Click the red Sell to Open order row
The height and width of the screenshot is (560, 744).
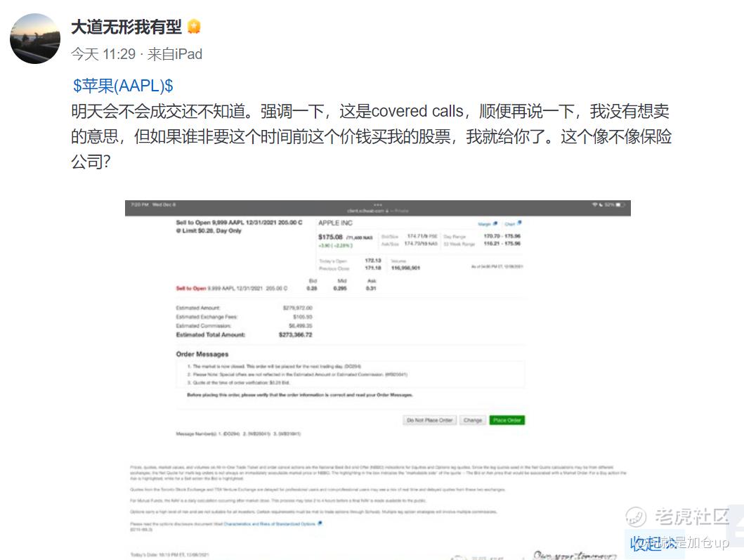coord(232,288)
